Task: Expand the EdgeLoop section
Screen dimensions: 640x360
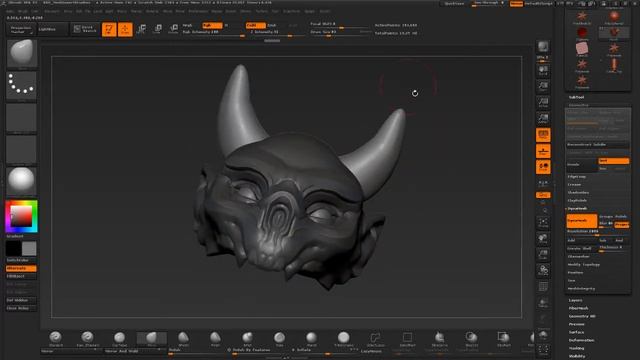Action: click(x=577, y=177)
